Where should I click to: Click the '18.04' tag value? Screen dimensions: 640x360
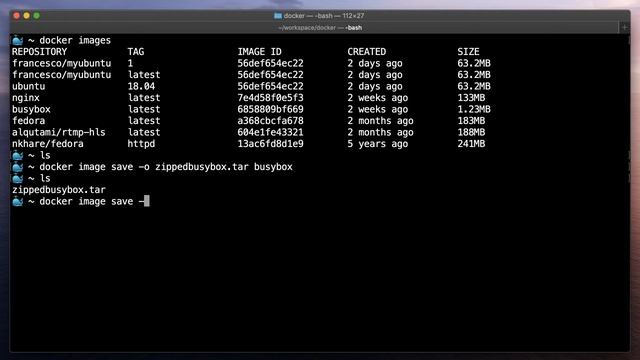coord(141,87)
